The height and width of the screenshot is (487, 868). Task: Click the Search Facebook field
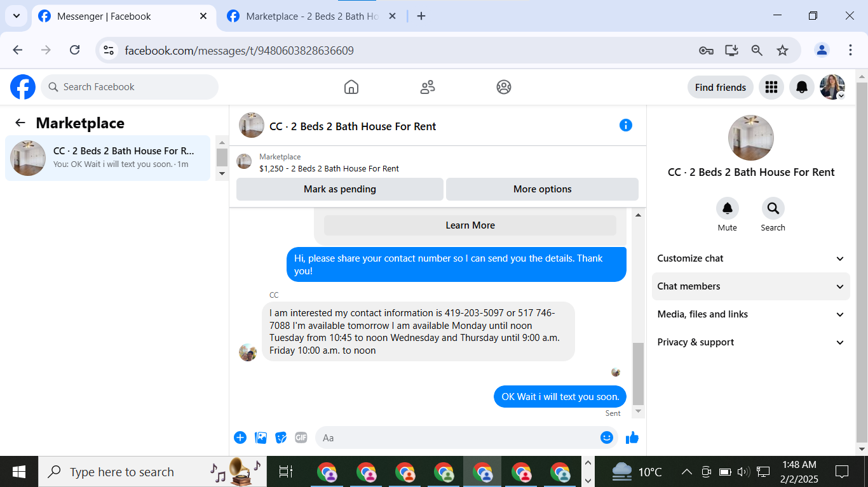pos(130,87)
